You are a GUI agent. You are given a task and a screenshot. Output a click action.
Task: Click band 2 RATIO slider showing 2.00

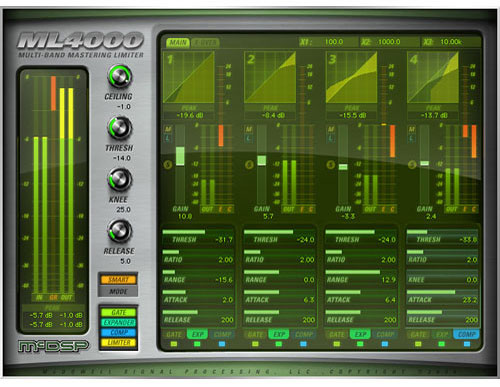(279, 257)
